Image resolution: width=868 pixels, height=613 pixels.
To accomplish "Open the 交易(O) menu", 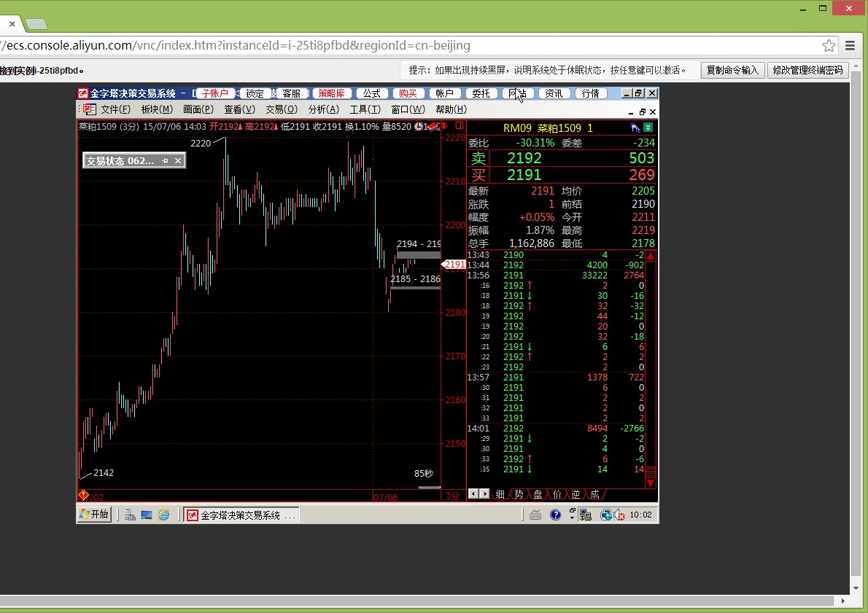I will (281, 109).
